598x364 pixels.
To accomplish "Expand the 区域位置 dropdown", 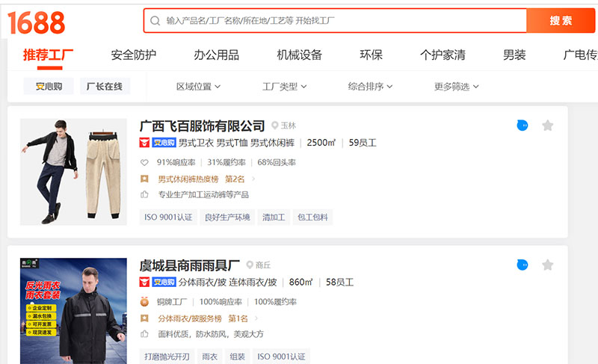I will coord(198,87).
